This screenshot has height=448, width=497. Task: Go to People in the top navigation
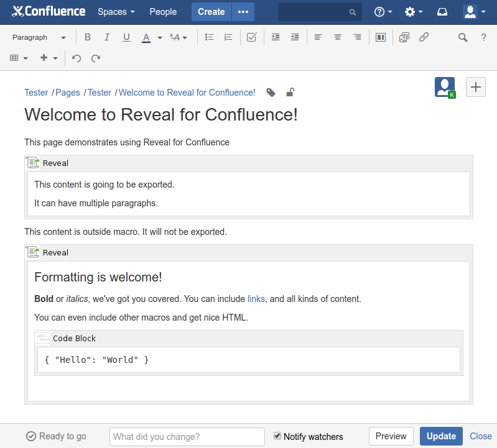163,12
